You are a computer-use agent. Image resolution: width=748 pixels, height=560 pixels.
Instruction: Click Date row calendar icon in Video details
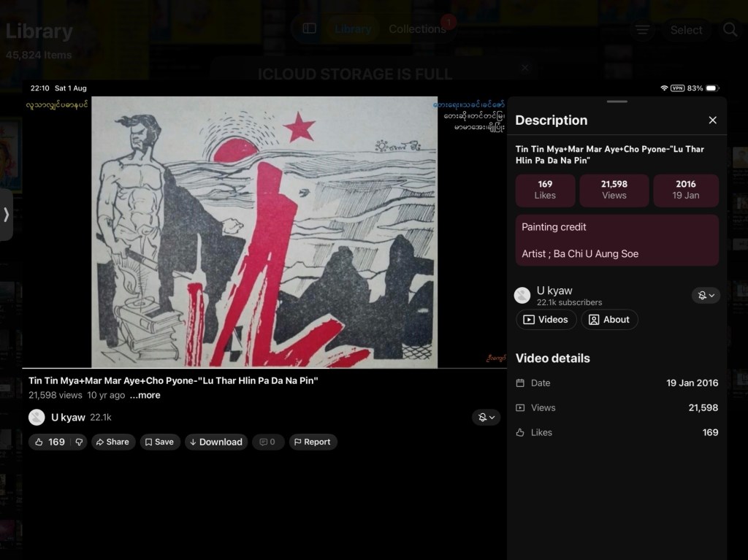tap(520, 383)
